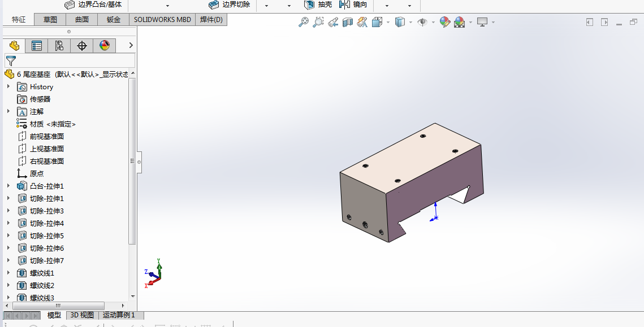Toggle the Hide/Show Items eye icon

[x=422, y=22]
